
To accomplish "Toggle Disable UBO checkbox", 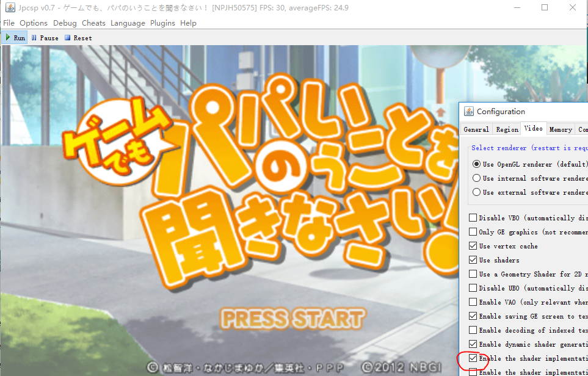I will click(473, 288).
